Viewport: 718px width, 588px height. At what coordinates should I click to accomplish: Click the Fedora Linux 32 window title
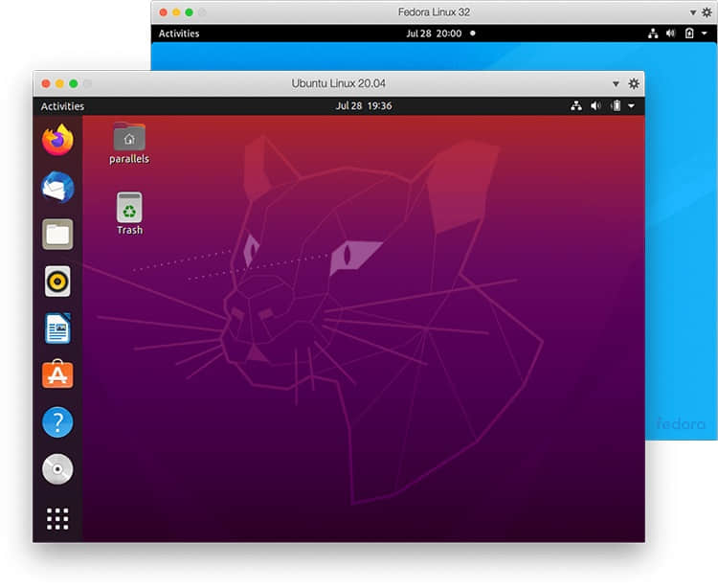point(434,12)
